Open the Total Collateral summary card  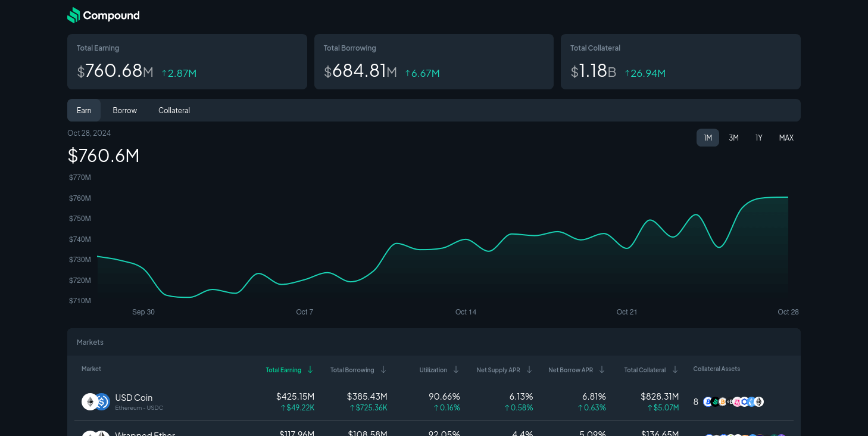680,61
